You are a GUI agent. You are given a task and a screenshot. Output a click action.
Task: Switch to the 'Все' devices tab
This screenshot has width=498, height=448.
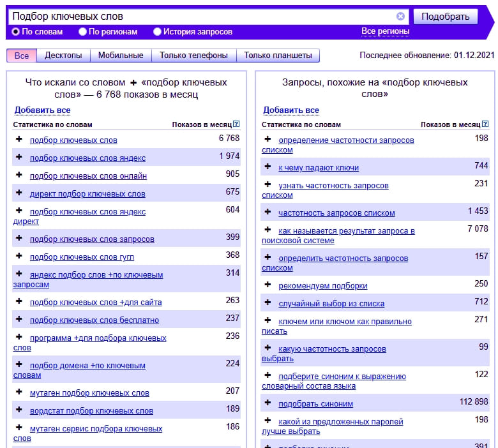point(22,56)
